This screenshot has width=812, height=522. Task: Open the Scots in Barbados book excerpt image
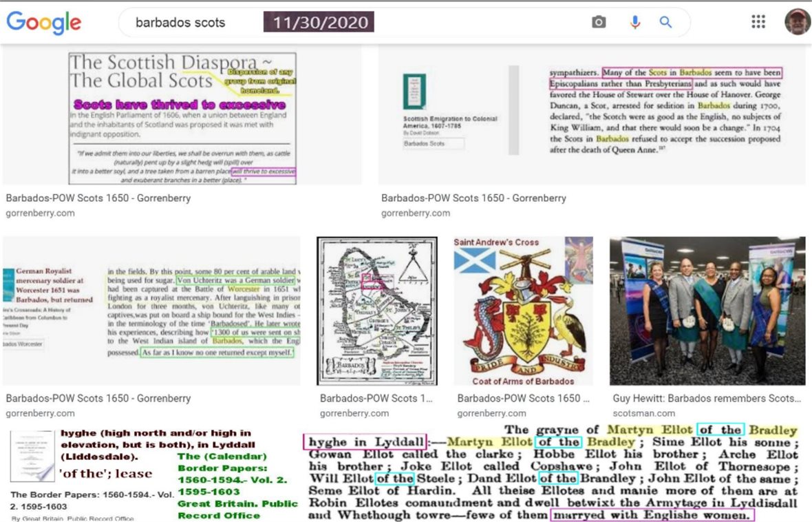[x=592, y=116]
